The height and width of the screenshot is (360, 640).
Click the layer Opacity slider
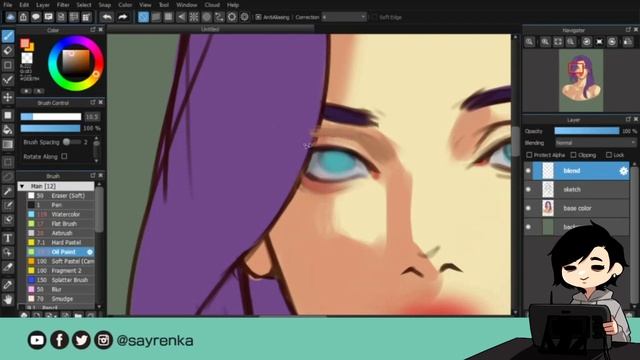pyautogui.click(x=587, y=131)
